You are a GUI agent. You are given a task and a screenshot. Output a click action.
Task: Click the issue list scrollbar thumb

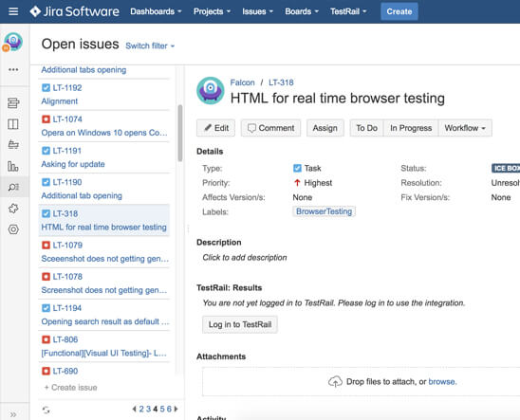[x=180, y=133]
